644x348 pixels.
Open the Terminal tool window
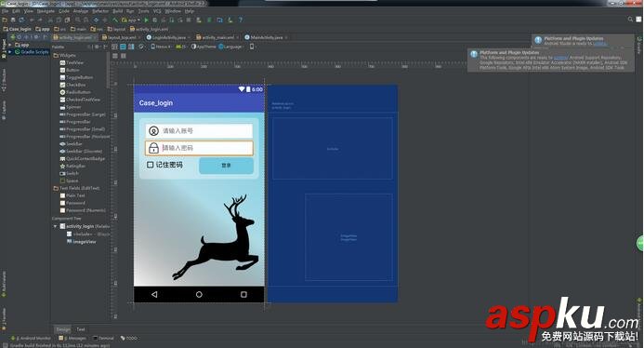coord(103,339)
